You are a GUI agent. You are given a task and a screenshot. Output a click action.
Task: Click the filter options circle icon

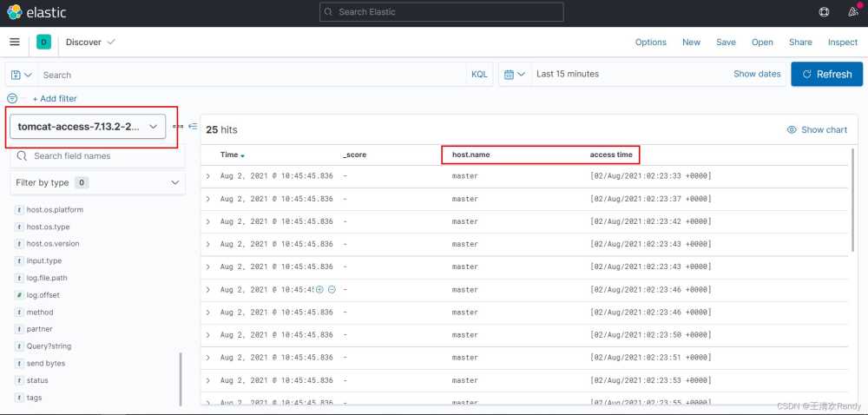(x=12, y=99)
